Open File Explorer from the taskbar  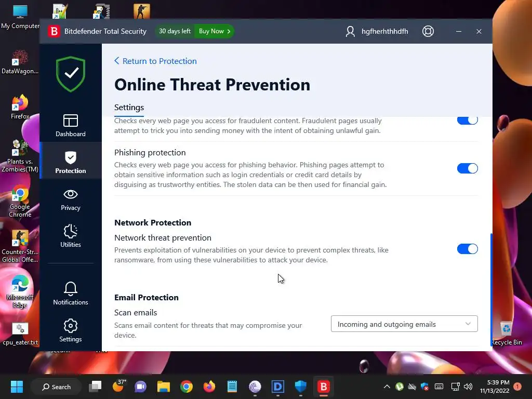point(164,387)
